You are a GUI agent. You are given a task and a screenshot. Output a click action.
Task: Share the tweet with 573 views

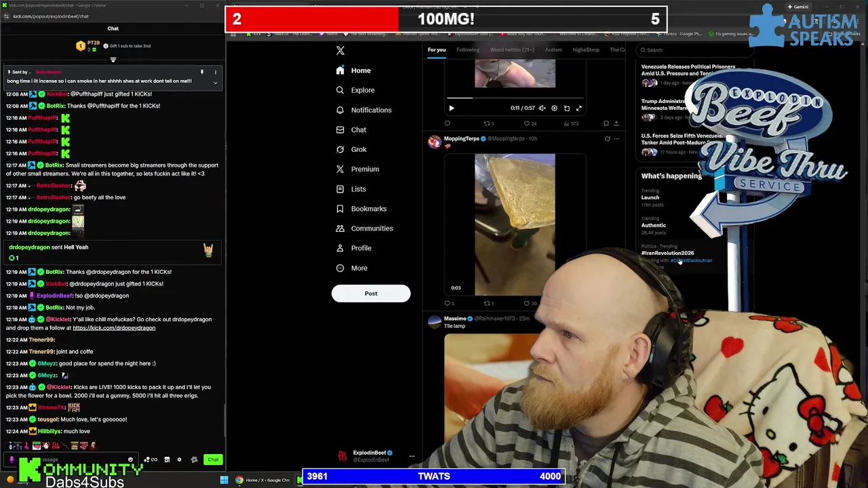(616, 123)
